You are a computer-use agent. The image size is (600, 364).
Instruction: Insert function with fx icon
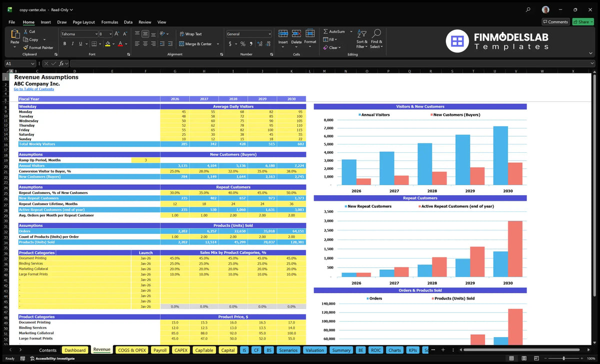coord(61,63)
